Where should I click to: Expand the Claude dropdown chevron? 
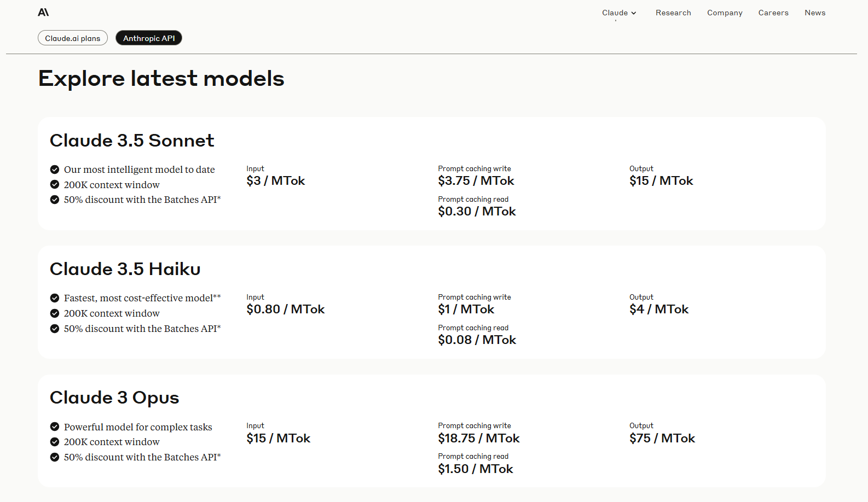tap(634, 13)
